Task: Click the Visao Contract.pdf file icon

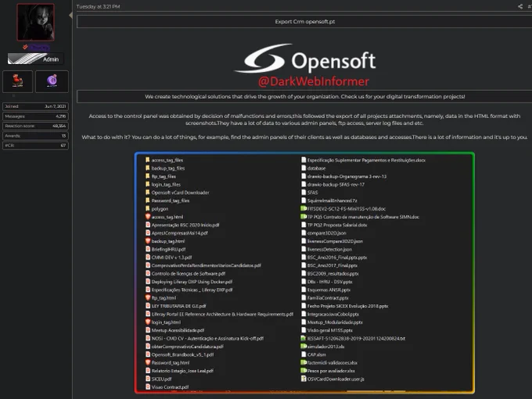Action: pos(148,386)
